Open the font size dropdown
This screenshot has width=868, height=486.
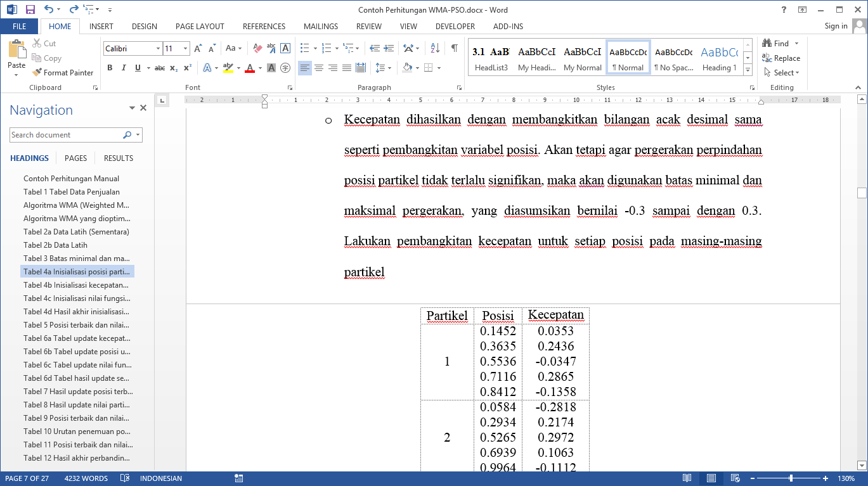pos(185,49)
